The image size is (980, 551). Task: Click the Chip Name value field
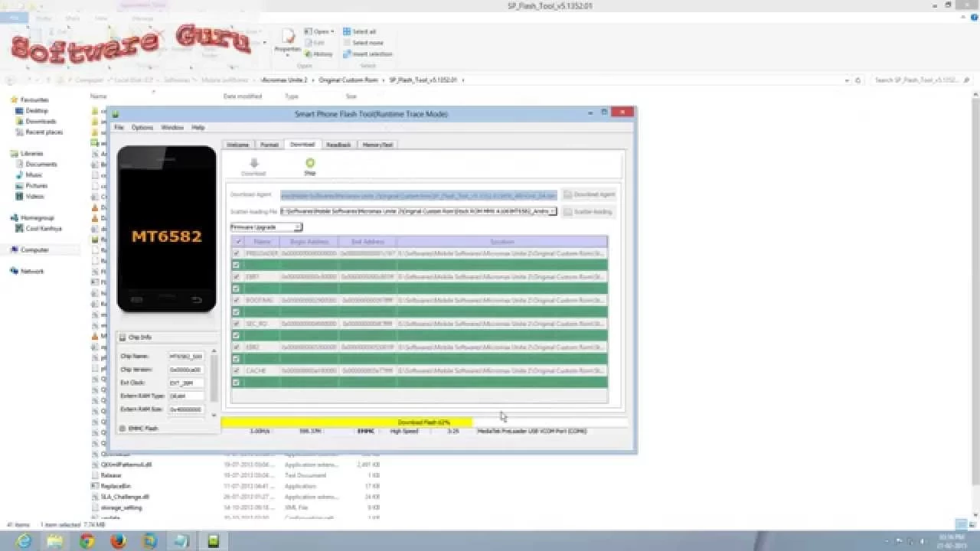(x=186, y=357)
